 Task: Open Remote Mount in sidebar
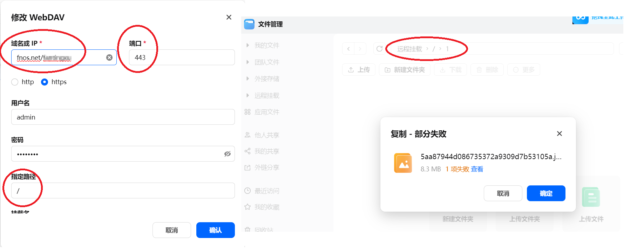267,95
